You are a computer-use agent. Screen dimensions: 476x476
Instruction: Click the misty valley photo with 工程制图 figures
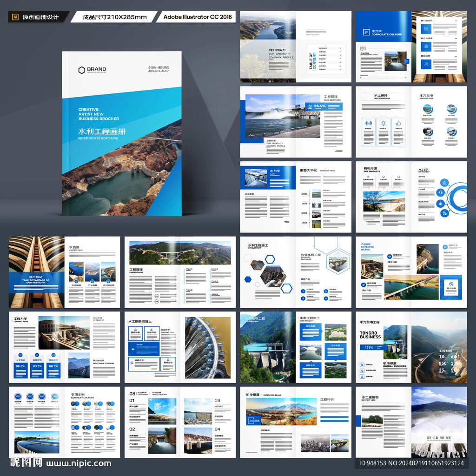(439, 347)
